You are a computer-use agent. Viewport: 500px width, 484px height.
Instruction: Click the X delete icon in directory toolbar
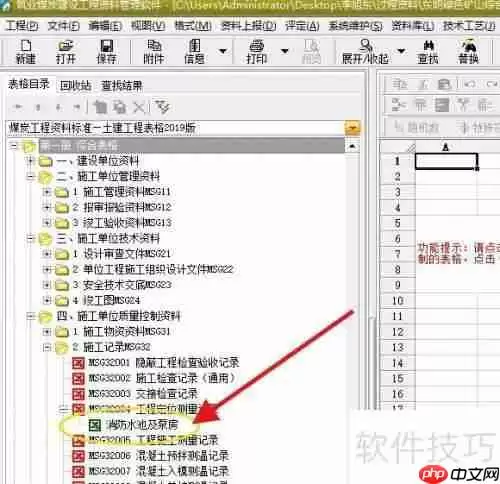click(139, 107)
